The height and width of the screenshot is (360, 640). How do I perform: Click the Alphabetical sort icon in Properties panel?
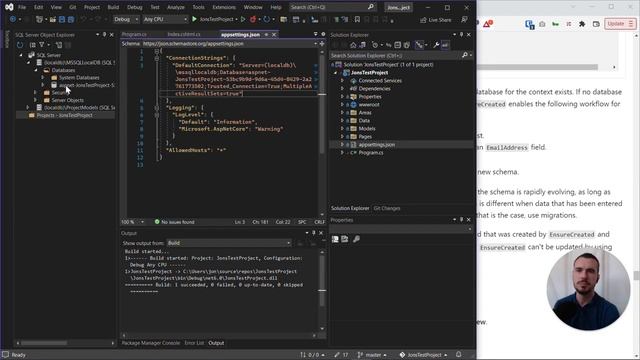[x=344, y=239]
